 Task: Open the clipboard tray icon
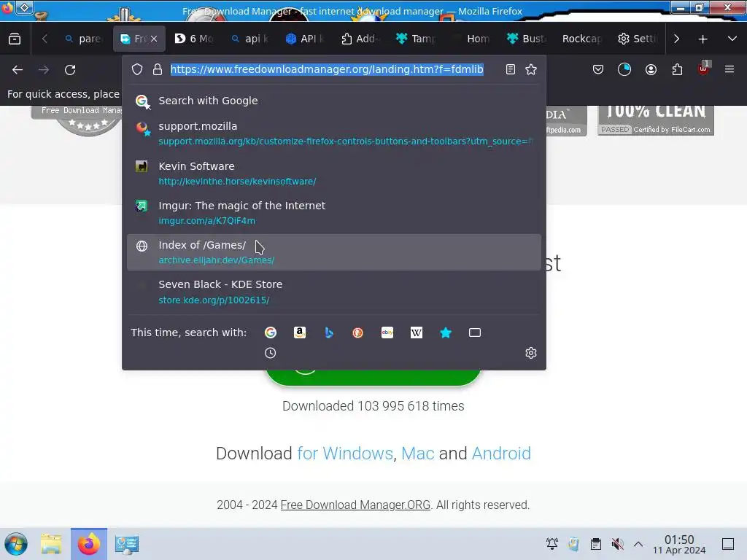pos(595,544)
